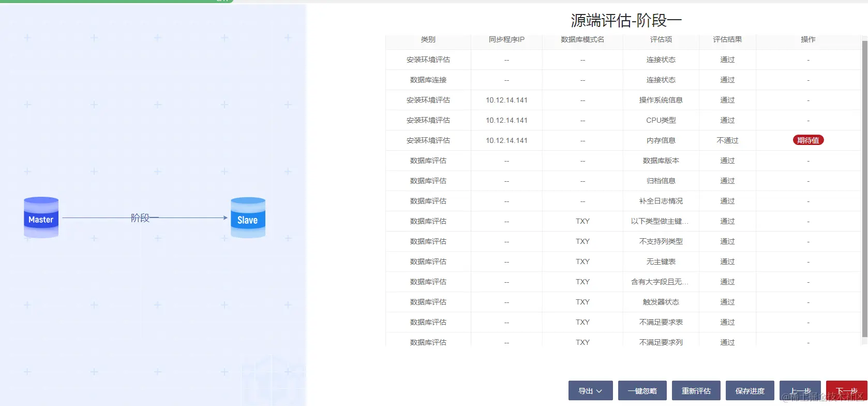Click the Master database icon
This screenshot has width=868, height=406.
(41, 218)
